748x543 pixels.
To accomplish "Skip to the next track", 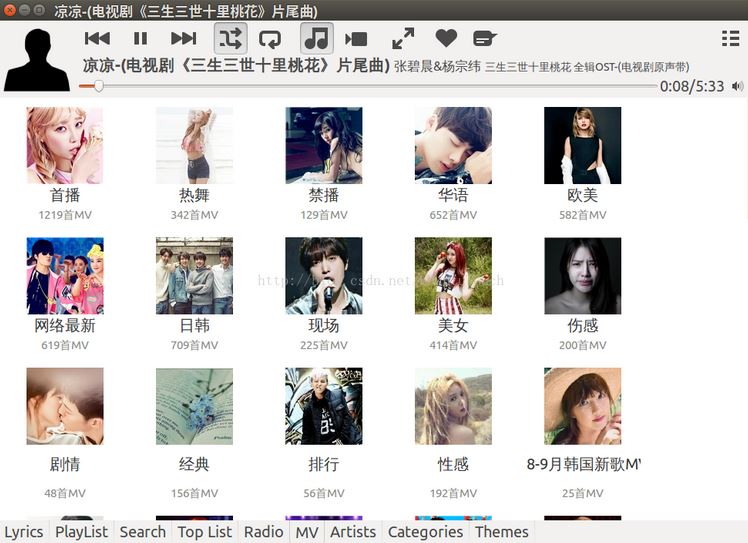I will (184, 38).
